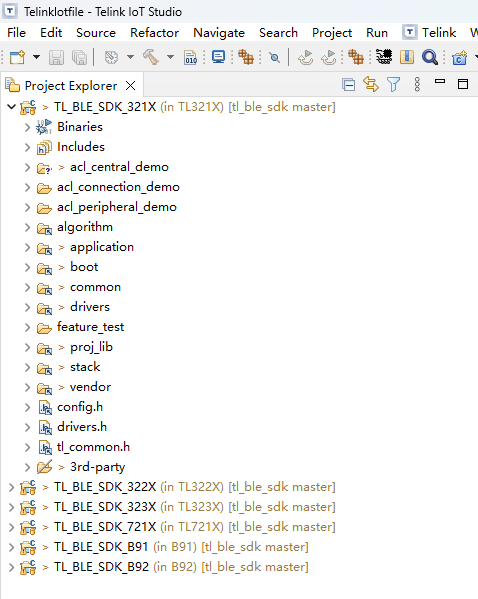This screenshot has height=599, width=478.
Task: Expand the TL_BLE_SDK_B91 project
Action: (x=11, y=547)
